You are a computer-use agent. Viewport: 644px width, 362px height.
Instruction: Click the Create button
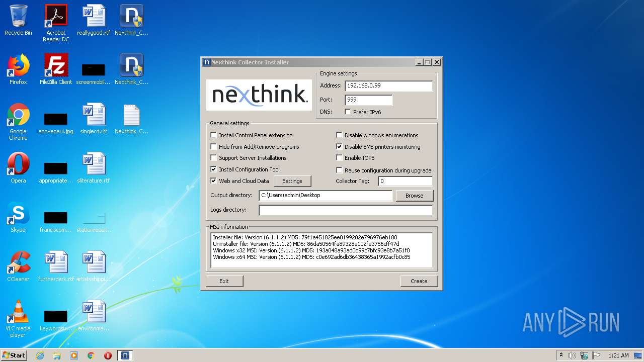coord(419,281)
